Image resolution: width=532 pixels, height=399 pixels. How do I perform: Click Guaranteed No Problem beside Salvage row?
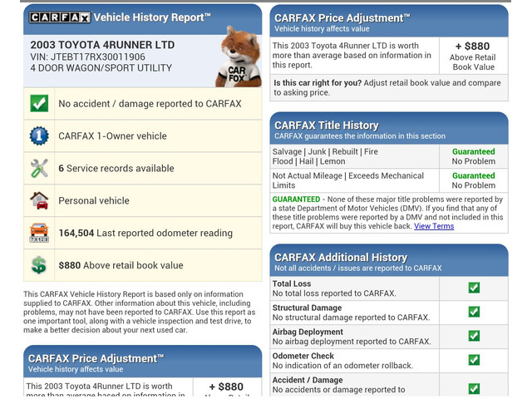(x=473, y=156)
